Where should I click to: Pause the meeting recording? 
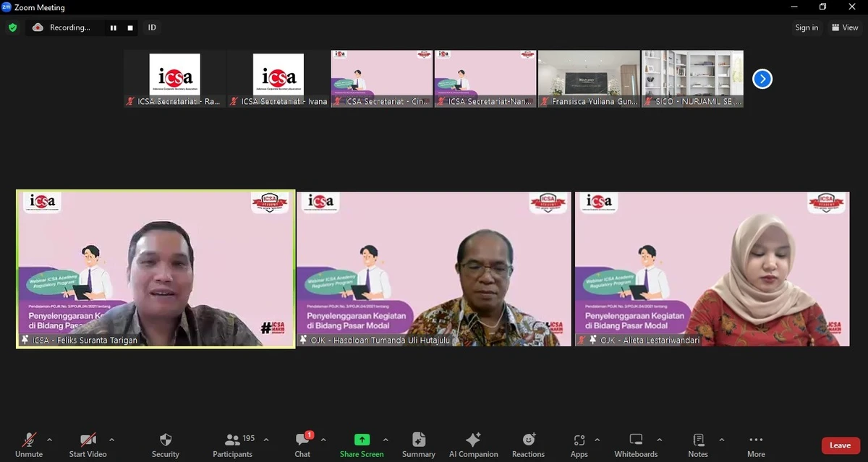pos(113,27)
